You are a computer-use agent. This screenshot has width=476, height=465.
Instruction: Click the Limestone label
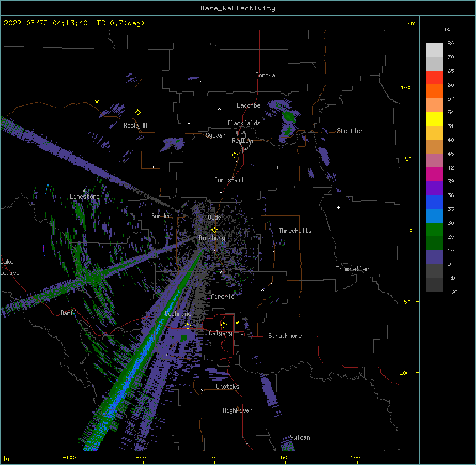point(84,197)
